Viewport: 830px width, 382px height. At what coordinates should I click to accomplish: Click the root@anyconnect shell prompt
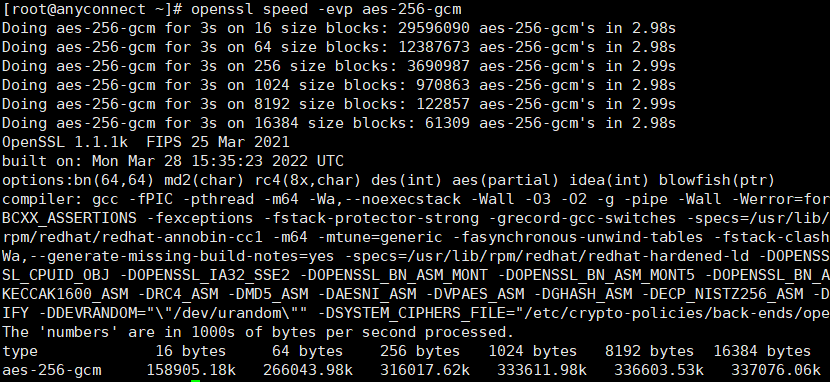pyautogui.click(x=92, y=10)
